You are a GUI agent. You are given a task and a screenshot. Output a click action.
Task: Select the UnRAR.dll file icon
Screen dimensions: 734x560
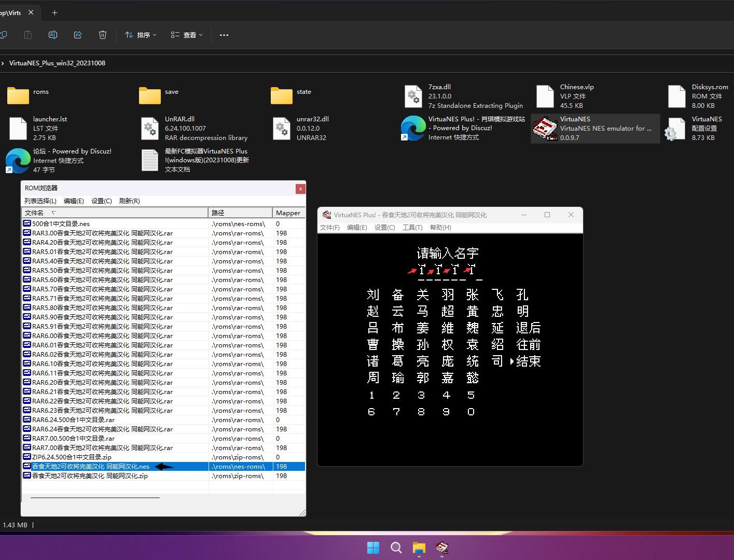tap(150, 129)
